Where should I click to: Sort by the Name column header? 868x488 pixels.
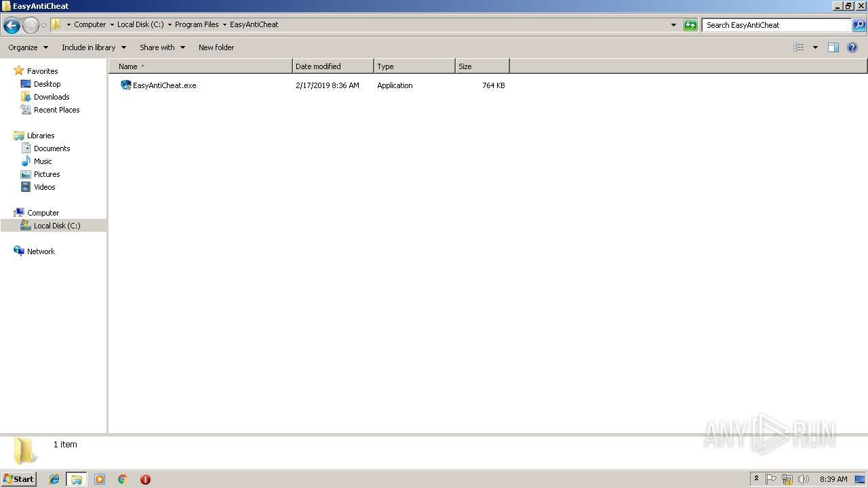click(201, 66)
